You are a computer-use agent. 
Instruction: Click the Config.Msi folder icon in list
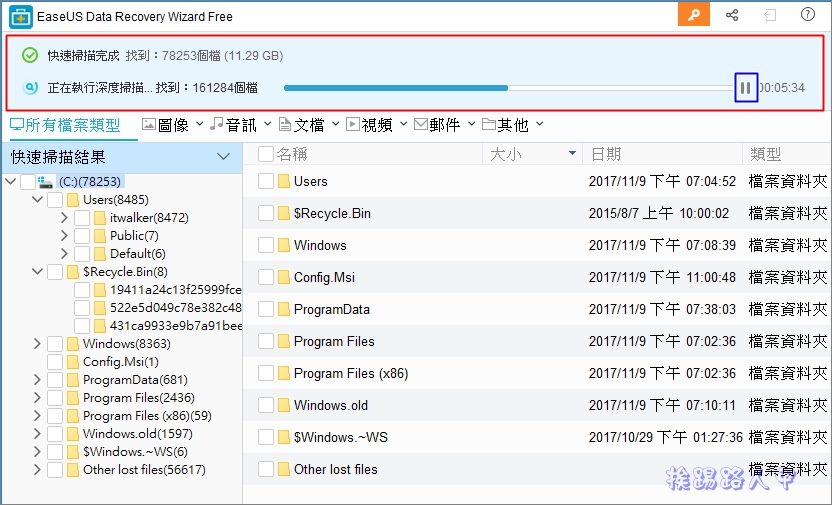(x=284, y=277)
